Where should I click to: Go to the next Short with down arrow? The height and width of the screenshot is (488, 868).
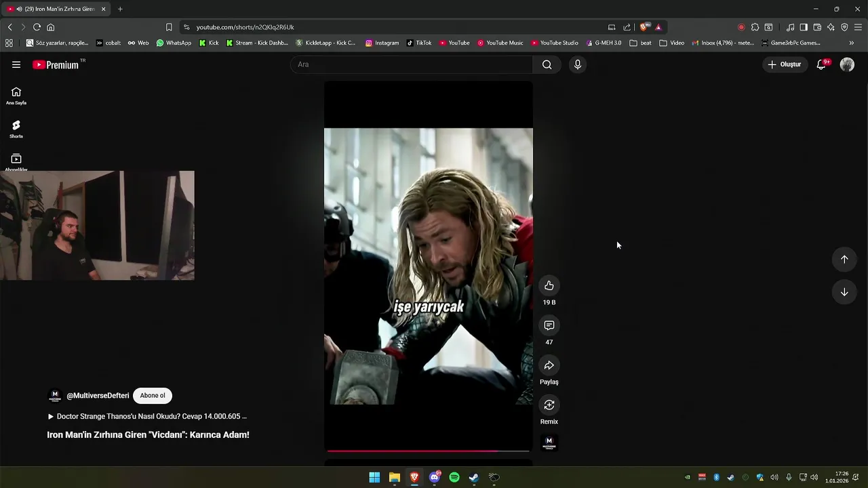[844, 292]
